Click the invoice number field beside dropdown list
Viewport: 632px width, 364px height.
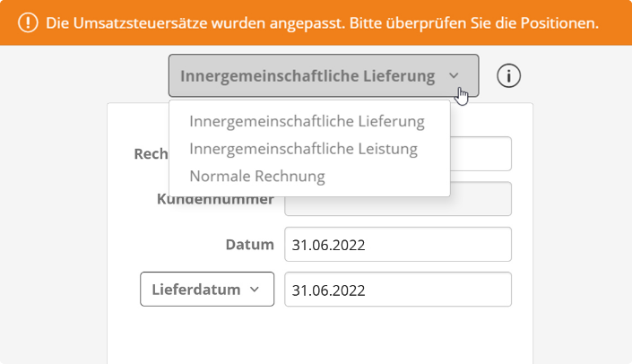click(x=480, y=153)
